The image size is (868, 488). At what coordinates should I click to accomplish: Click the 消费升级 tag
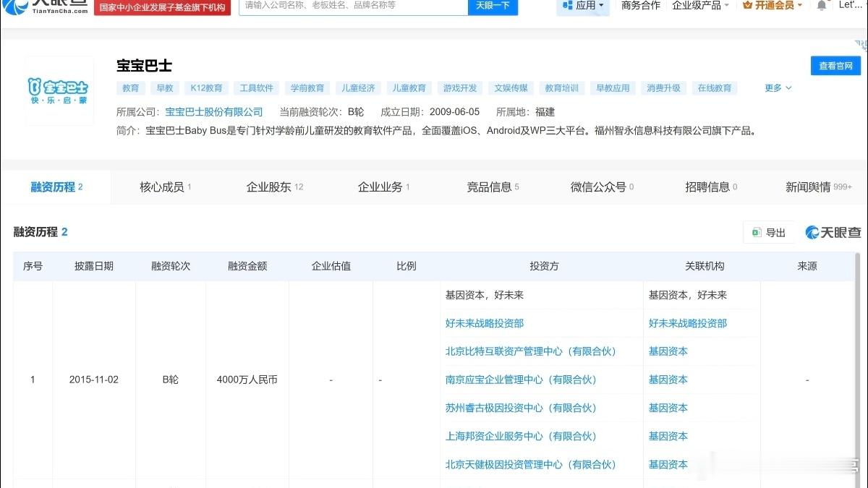click(x=664, y=88)
